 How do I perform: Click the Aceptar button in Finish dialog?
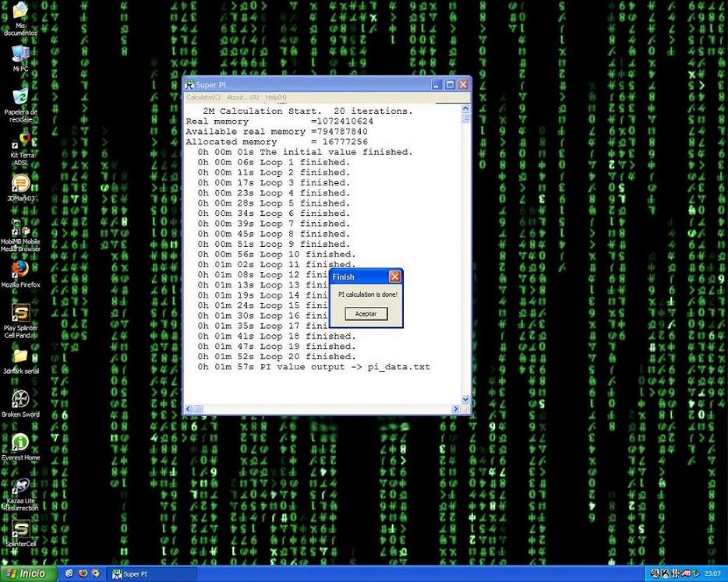(x=366, y=314)
